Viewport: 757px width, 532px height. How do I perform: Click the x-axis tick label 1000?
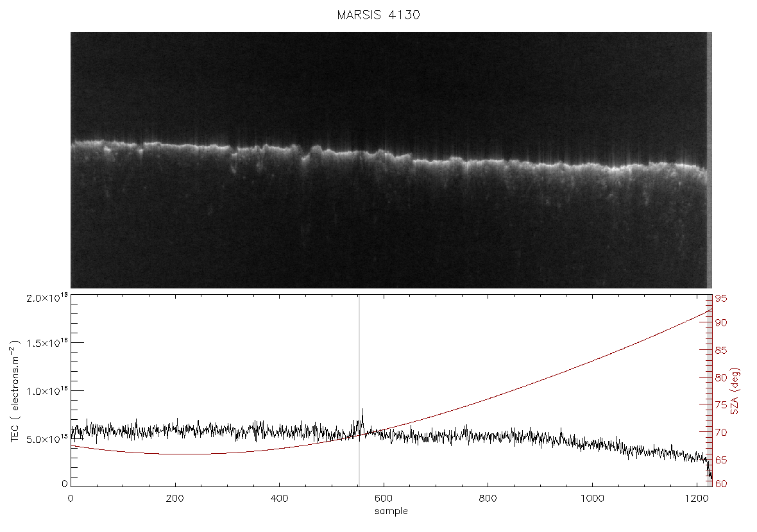click(x=592, y=498)
